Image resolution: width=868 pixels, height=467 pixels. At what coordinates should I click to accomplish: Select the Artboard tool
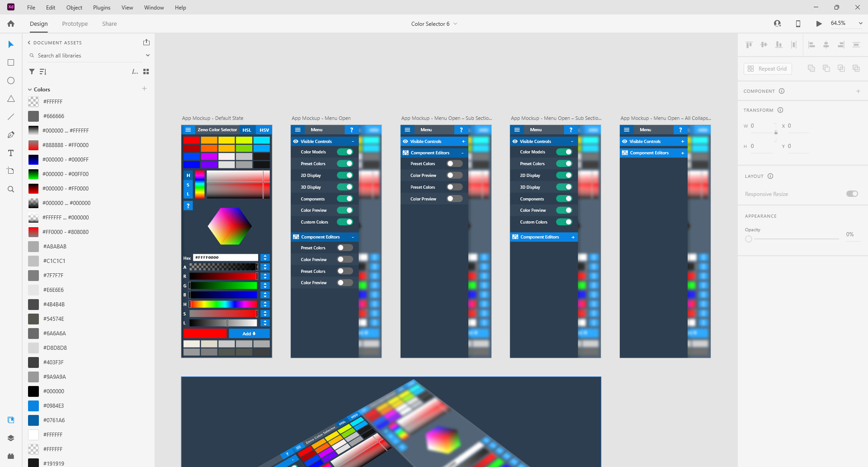pyautogui.click(x=11, y=171)
